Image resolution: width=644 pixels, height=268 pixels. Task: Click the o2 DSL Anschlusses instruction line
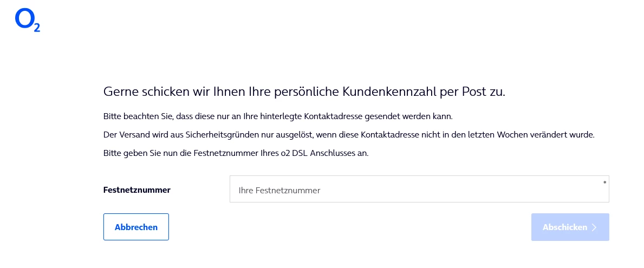click(236, 153)
